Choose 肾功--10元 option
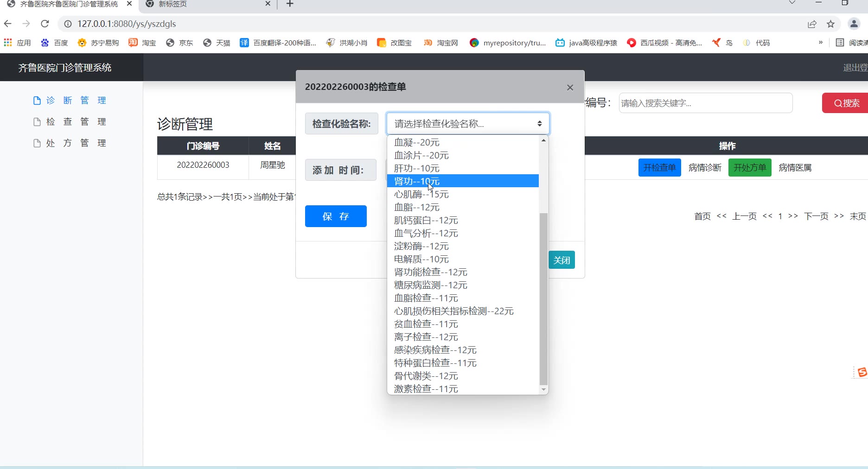Image resolution: width=868 pixels, height=469 pixels. 463,181
